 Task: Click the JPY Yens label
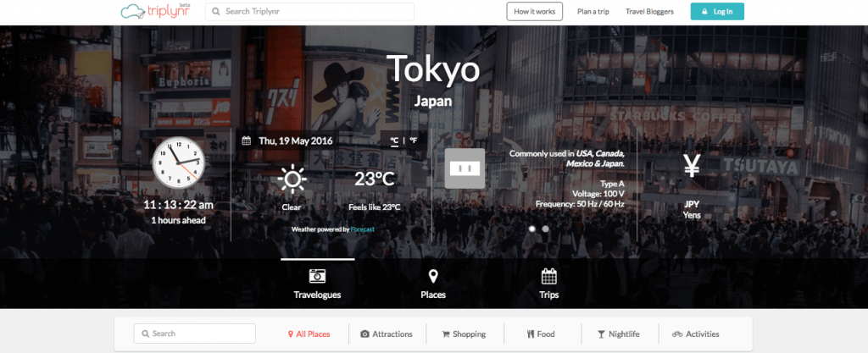pyautogui.click(x=692, y=209)
